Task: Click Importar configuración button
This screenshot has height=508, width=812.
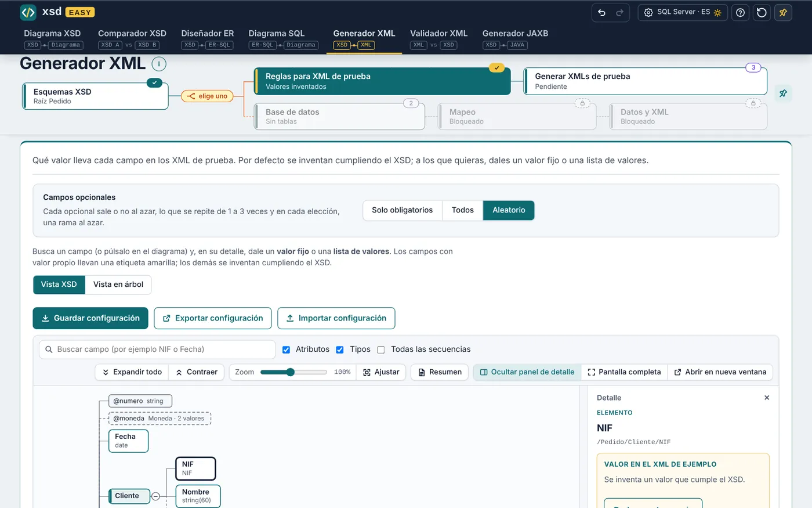Action: pos(336,318)
